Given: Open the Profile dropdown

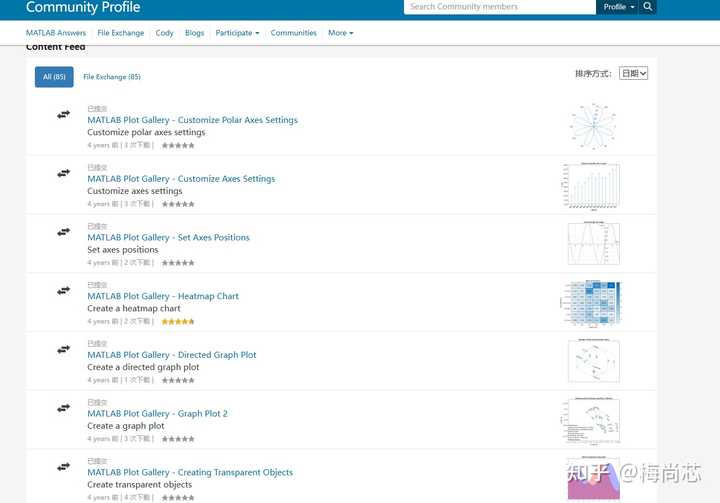Looking at the screenshot, I should pos(618,7).
